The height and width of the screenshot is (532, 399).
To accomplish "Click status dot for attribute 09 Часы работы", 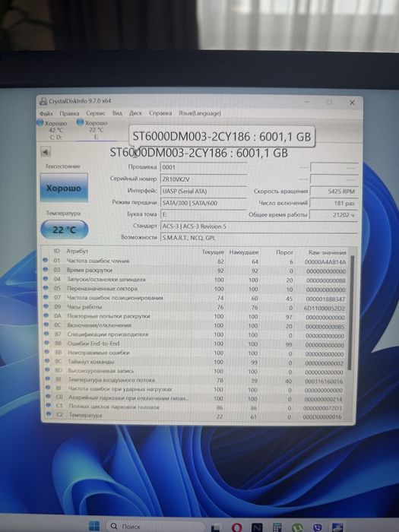I will [46, 306].
